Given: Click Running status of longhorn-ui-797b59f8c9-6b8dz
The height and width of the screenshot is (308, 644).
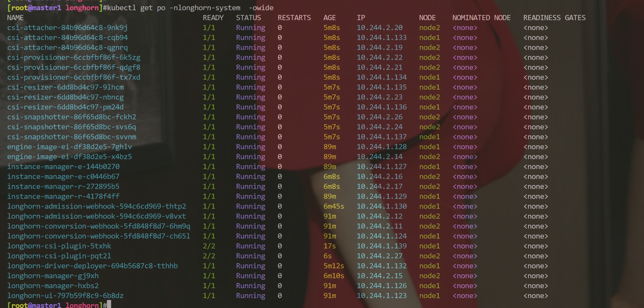Looking at the screenshot, I should [x=251, y=296].
